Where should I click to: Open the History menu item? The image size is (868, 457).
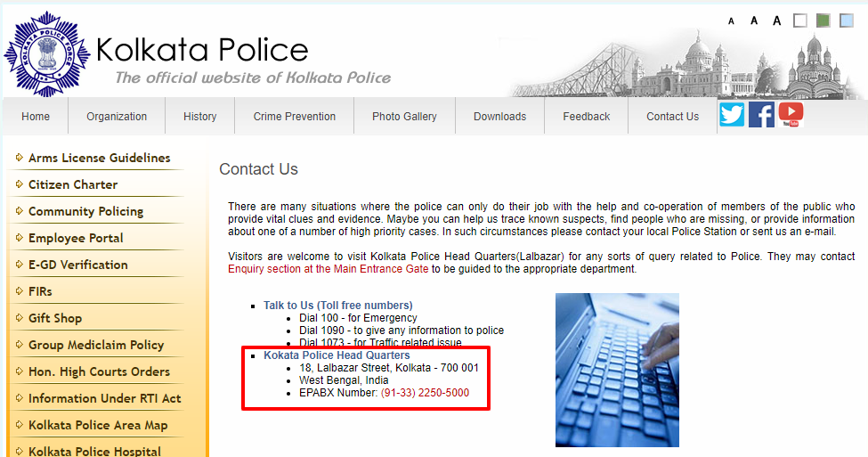tap(199, 117)
